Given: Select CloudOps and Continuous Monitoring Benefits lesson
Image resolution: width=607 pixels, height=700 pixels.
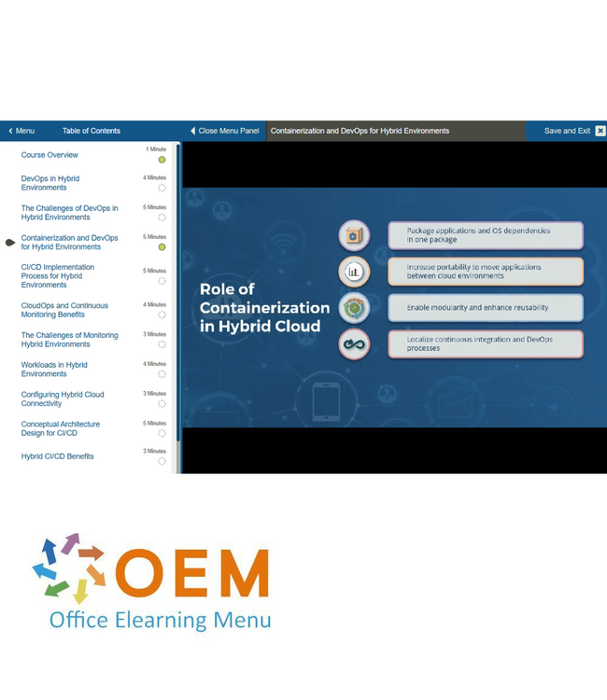Looking at the screenshot, I should (64, 310).
